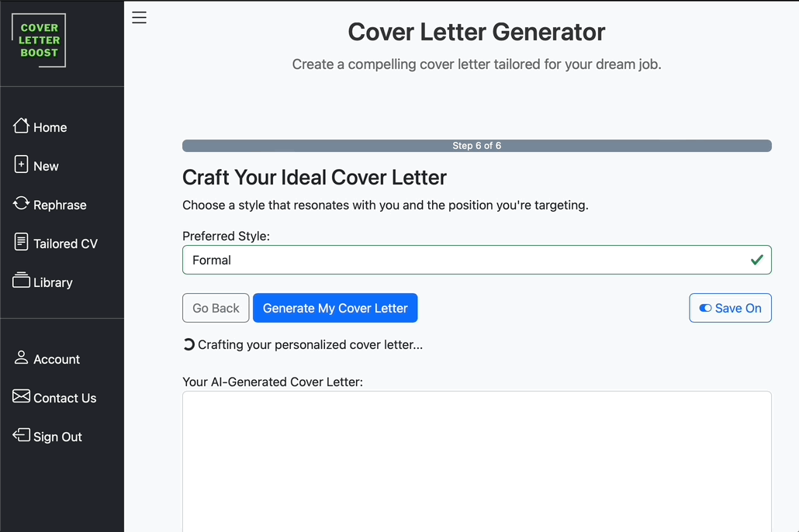Select the Tailored CV label
Screen dimensions: 799x532
click(65, 244)
